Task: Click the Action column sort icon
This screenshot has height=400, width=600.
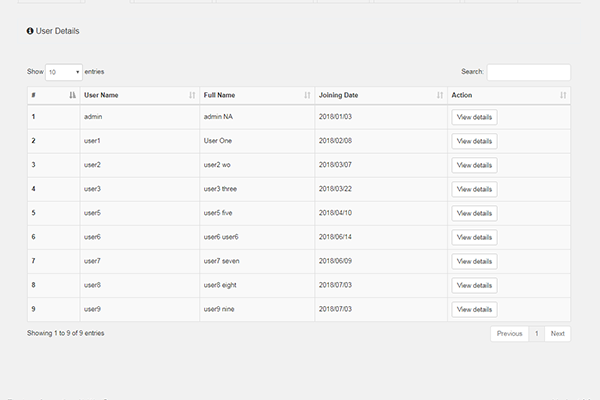Action: (x=563, y=95)
